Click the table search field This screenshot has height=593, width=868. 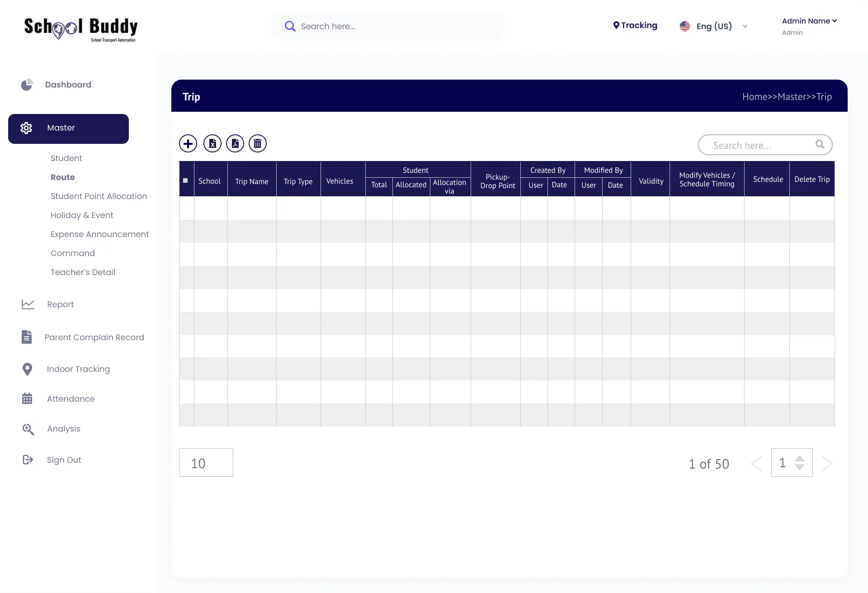pyautogui.click(x=759, y=145)
